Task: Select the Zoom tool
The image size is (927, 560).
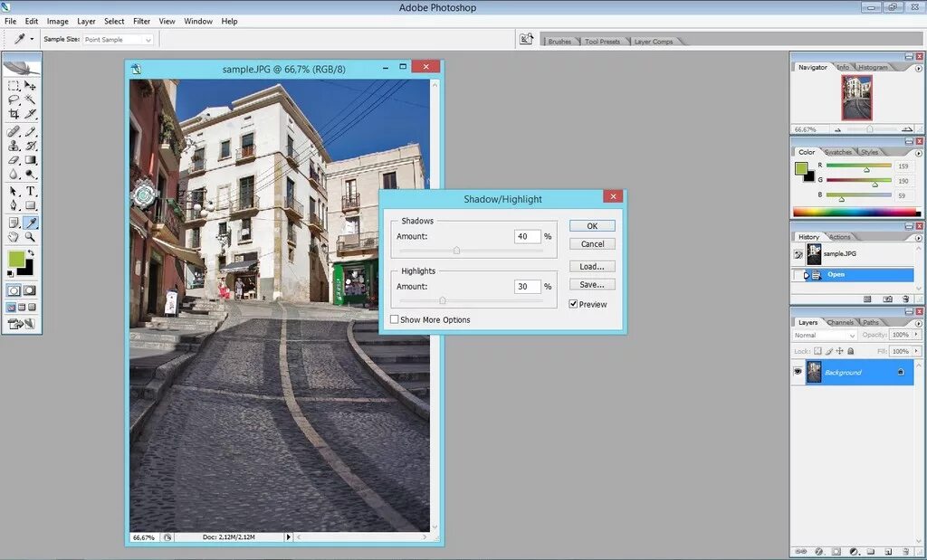Action: (30, 237)
